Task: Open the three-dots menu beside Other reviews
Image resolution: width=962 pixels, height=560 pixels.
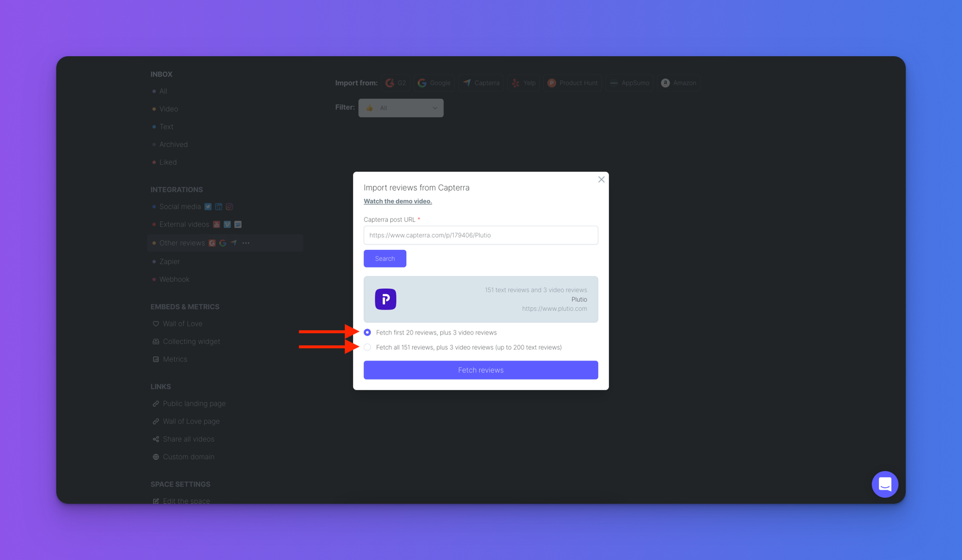Action: [246, 243]
